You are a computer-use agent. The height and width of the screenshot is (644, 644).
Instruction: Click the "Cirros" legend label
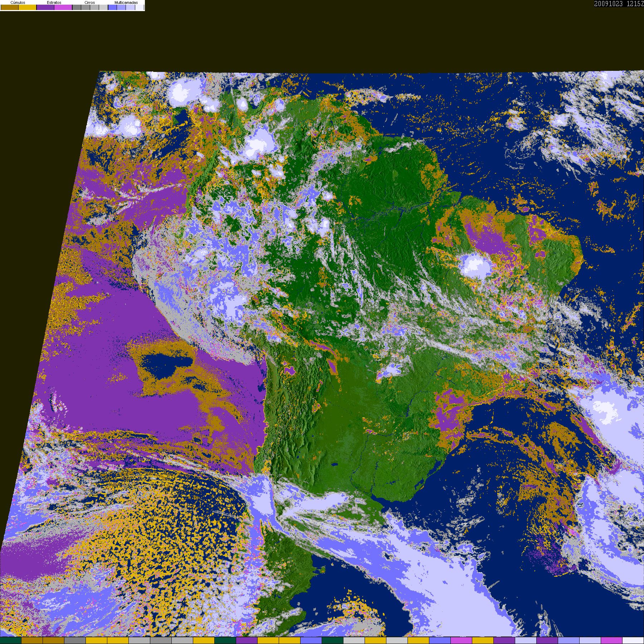point(90,3)
